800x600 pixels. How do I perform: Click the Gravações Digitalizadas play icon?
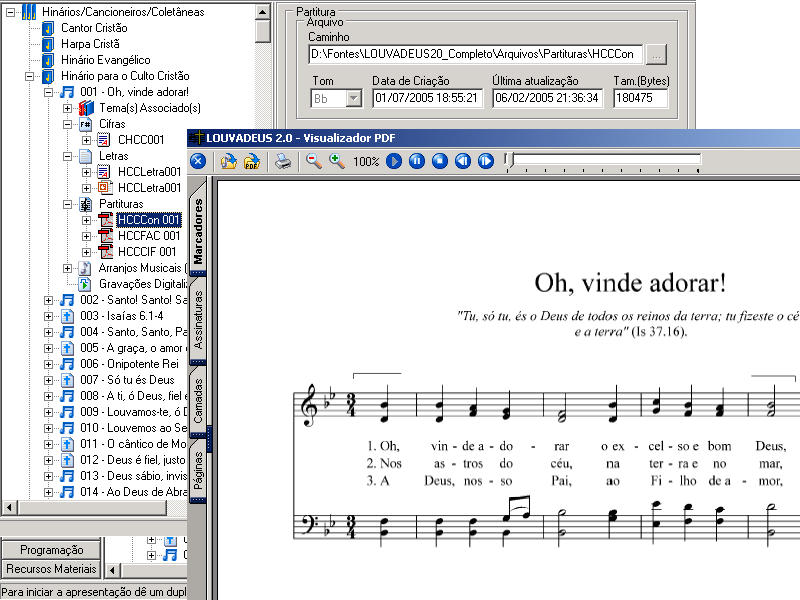(85, 284)
